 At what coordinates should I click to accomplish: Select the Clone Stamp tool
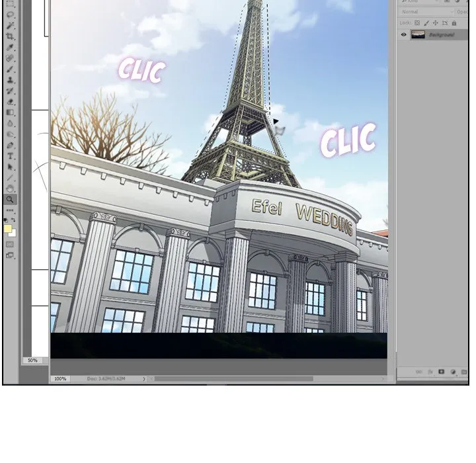[x=11, y=79]
